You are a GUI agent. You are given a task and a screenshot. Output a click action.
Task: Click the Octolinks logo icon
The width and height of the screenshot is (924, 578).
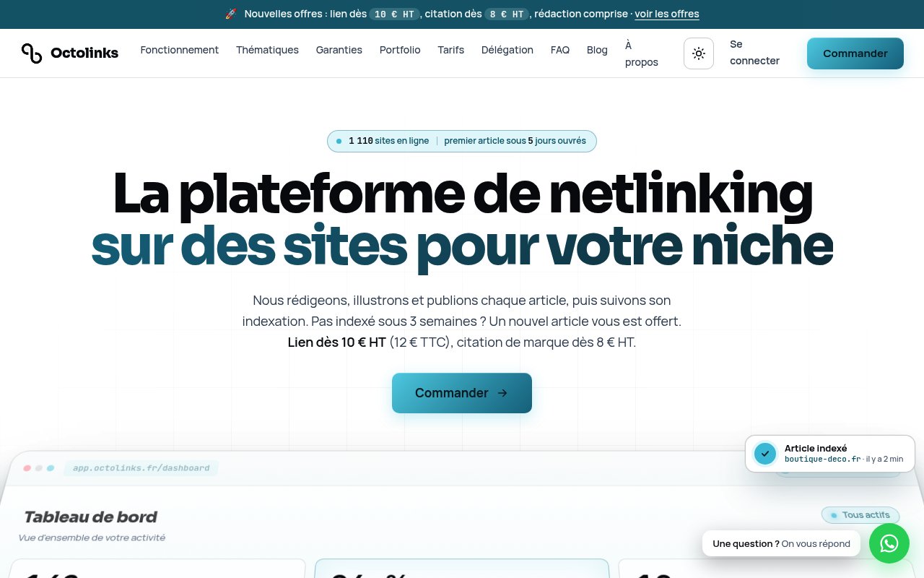32,53
